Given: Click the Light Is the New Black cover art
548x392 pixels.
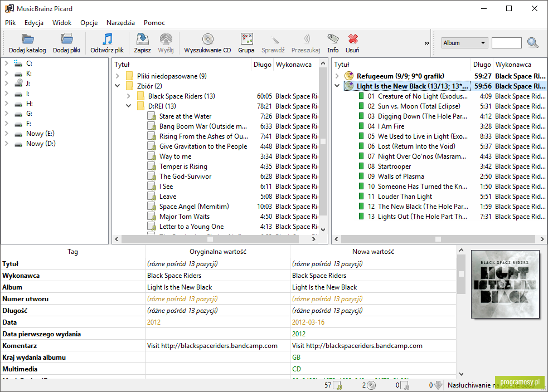Looking at the screenshot, I should [506, 284].
